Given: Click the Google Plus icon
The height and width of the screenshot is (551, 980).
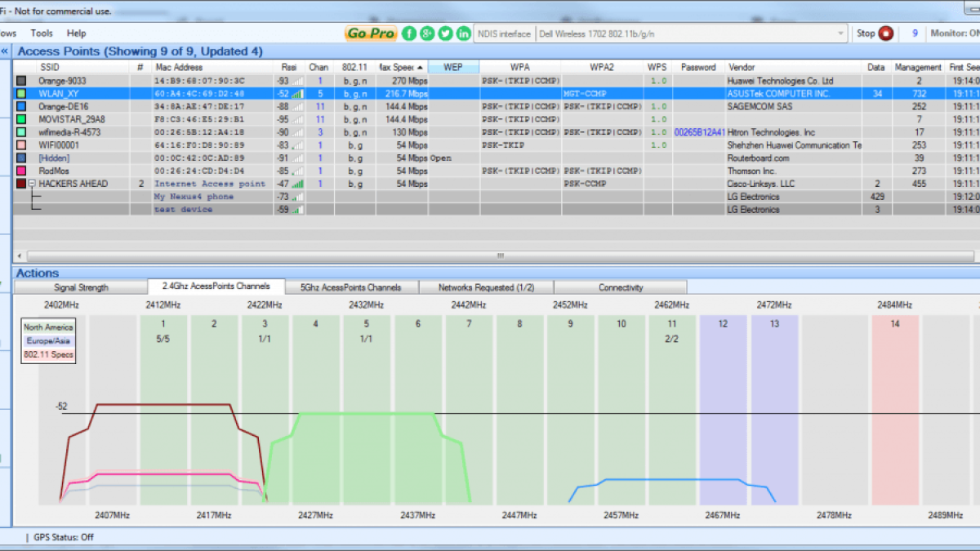Looking at the screenshot, I should point(427,33).
